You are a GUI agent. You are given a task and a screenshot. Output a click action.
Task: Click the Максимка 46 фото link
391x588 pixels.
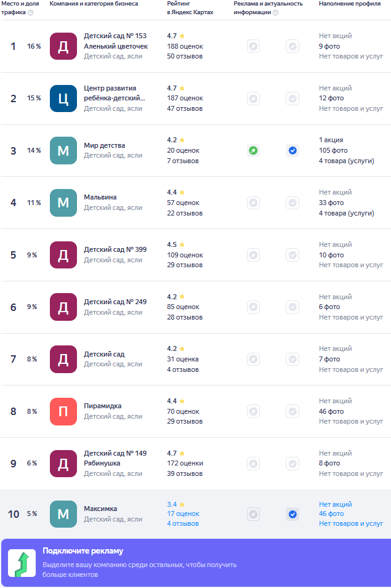pos(331,514)
